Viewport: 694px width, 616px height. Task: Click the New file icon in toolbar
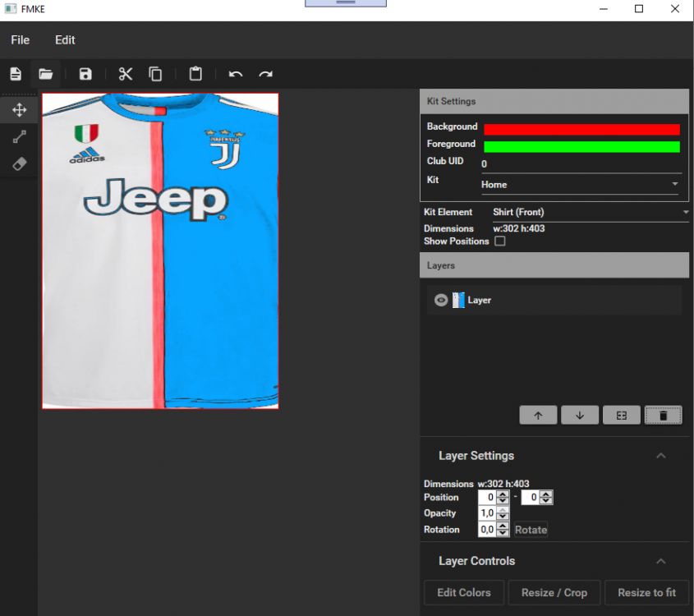point(16,74)
